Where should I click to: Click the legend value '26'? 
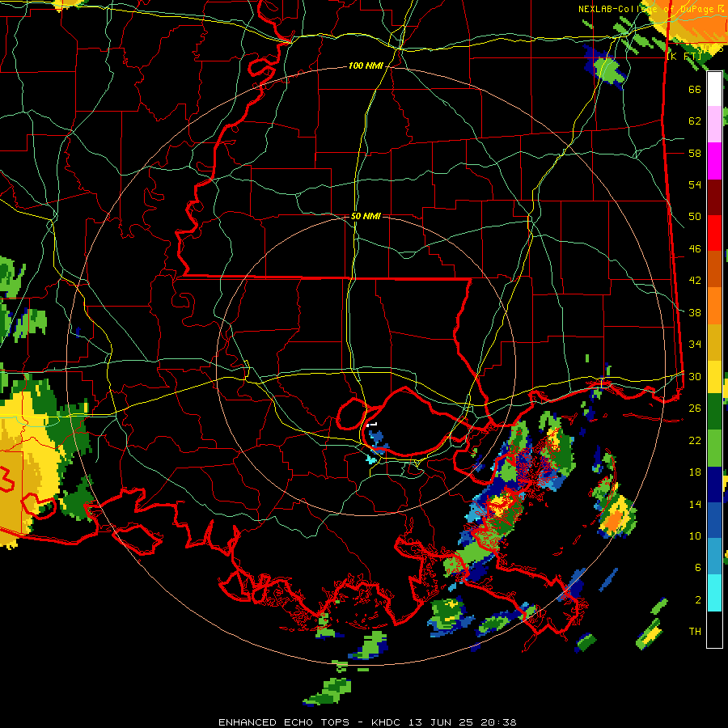[695, 408]
